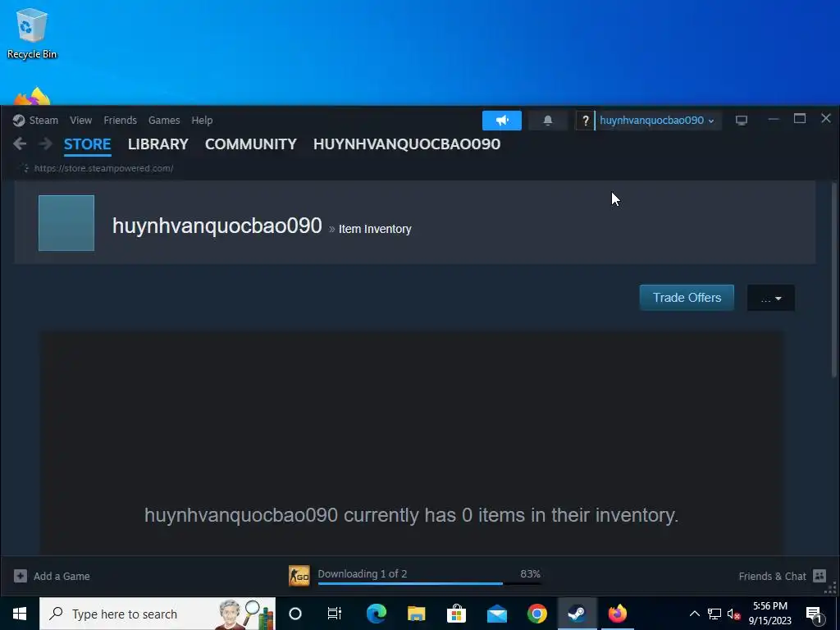
Task: Switch to the LIBRARY tab
Action: pos(158,144)
